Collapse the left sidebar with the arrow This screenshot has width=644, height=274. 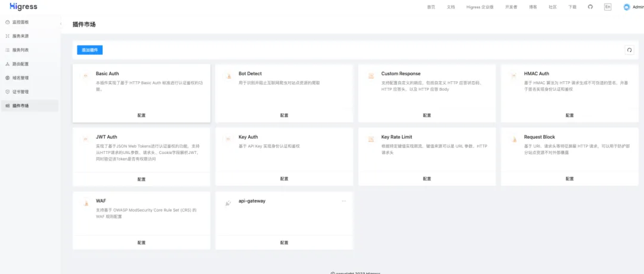point(61,23)
